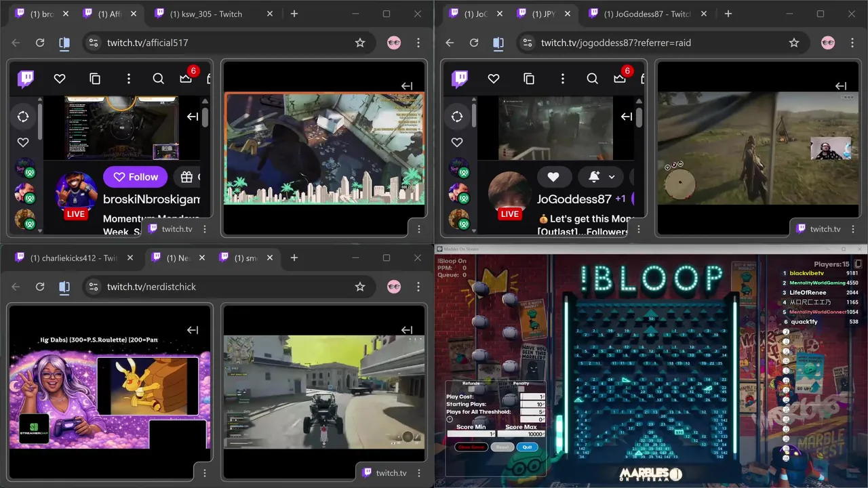This screenshot has height=488, width=868.
Task: Click broskiNbroskigaming live avatar
Action: tap(76, 193)
